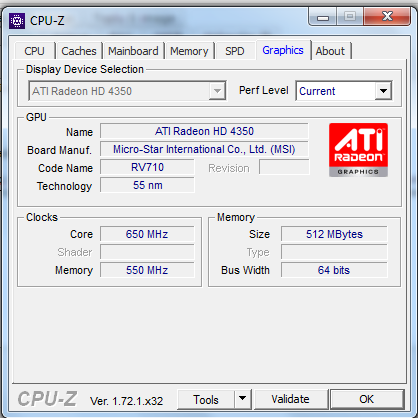This screenshot has height=418, width=418.
Task: Click the Memory clock value 550 MHz
Action: pyautogui.click(x=147, y=270)
